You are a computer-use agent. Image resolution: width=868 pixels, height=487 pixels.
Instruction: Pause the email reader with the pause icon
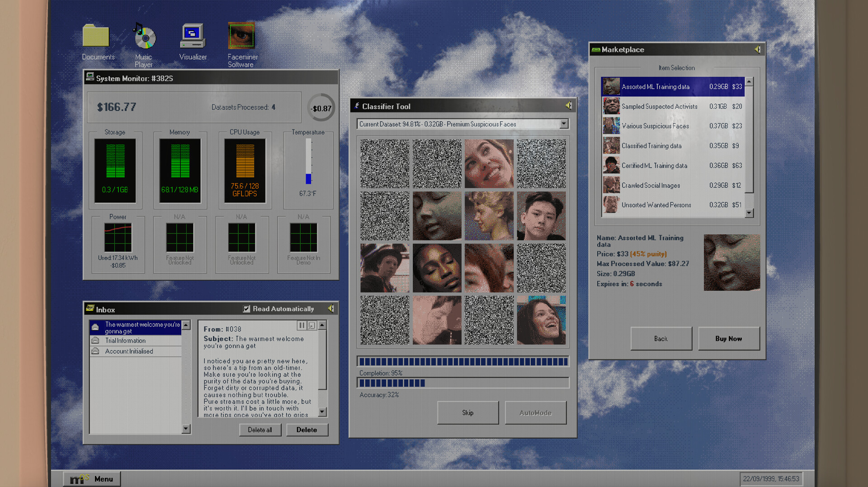(302, 325)
